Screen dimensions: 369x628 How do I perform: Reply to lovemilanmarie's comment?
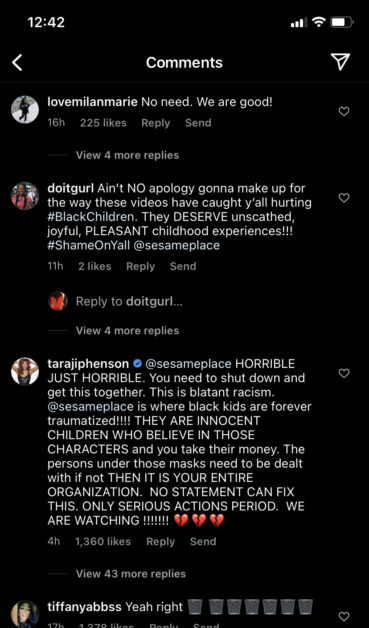tap(155, 123)
